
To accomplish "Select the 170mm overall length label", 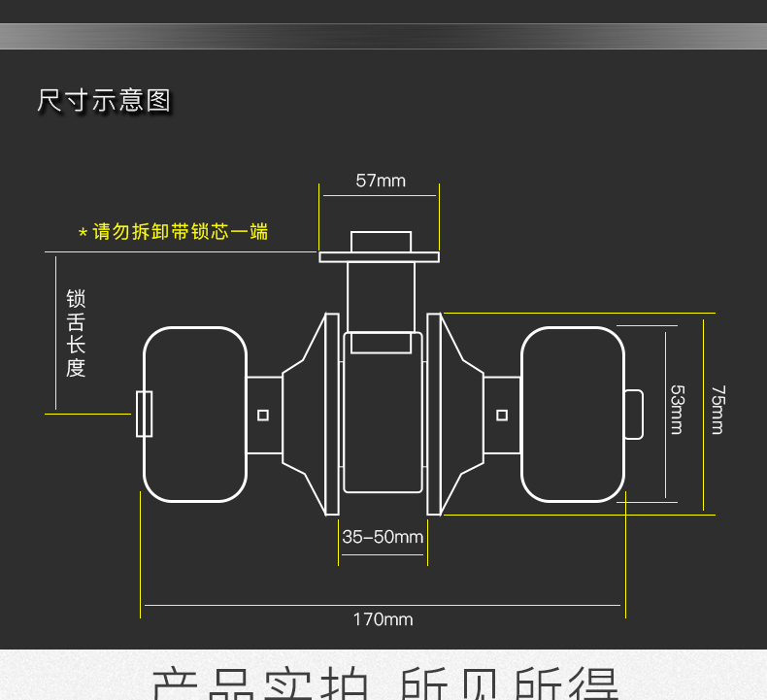I will (383, 619).
